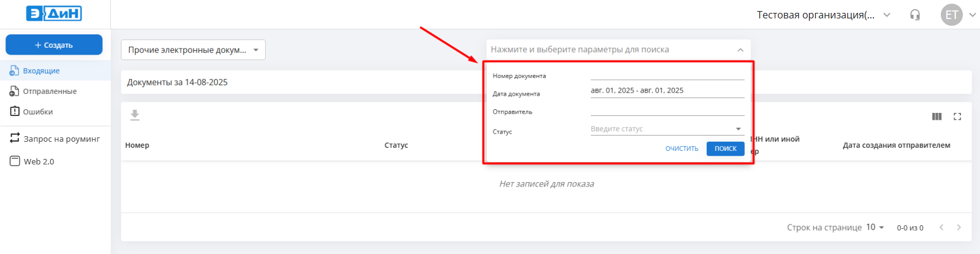The width and height of the screenshot is (980, 254).
Task: Open the column settings icon
Action: pyautogui.click(x=937, y=117)
